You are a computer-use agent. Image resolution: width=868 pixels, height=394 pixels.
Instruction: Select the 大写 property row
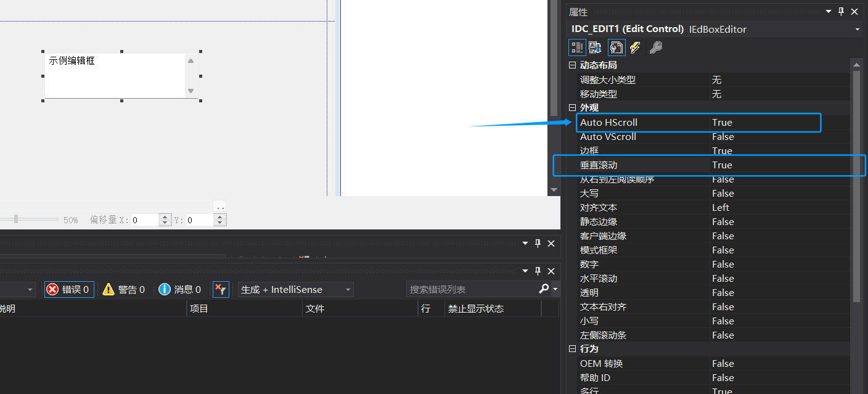(x=713, y=193)
